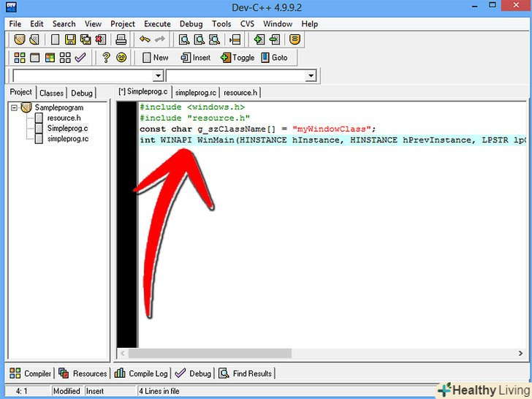Compile the program with the colored squares icon

(x=20, y=58)
